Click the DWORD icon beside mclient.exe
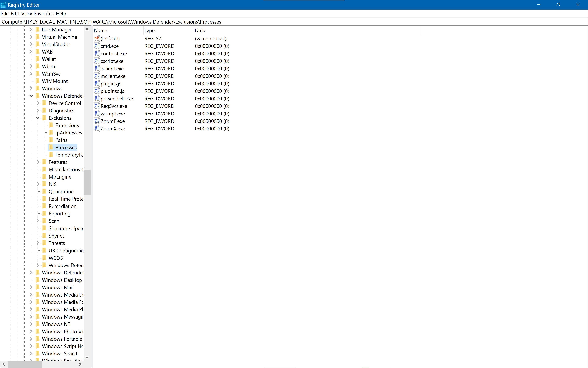Screen dimensions: 588x368 [x=97, y=76]
